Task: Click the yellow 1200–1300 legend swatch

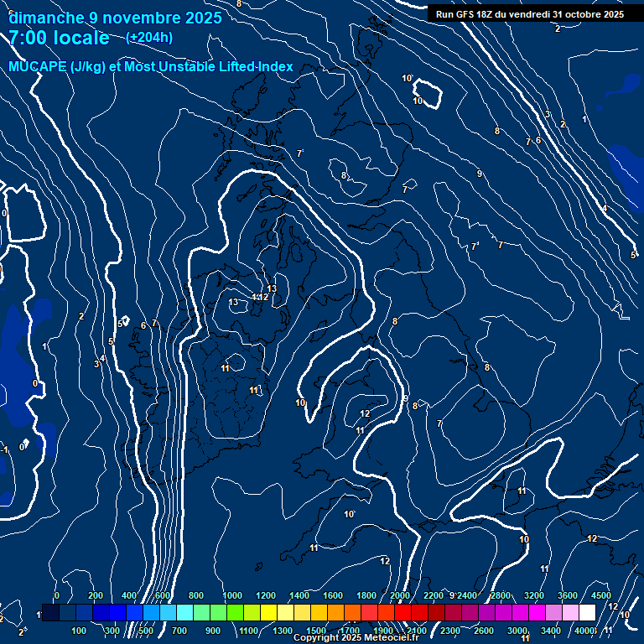Action: (x=269, y=612)
